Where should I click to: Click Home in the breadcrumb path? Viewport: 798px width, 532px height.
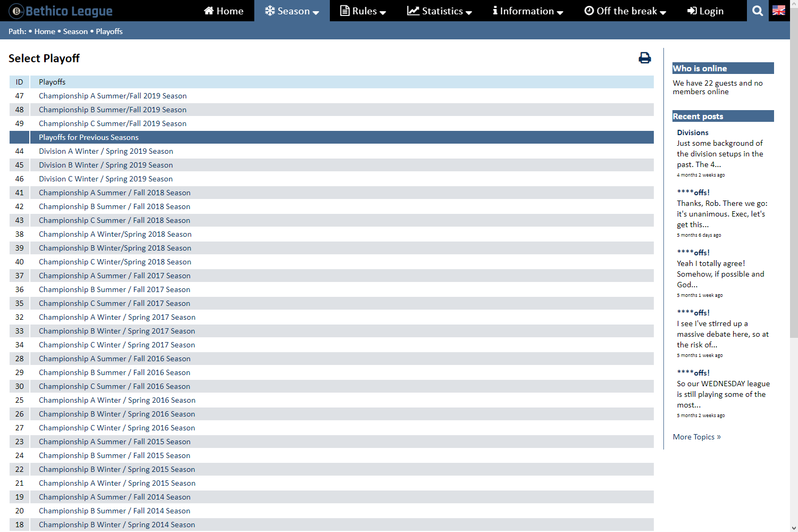(45, 31)
